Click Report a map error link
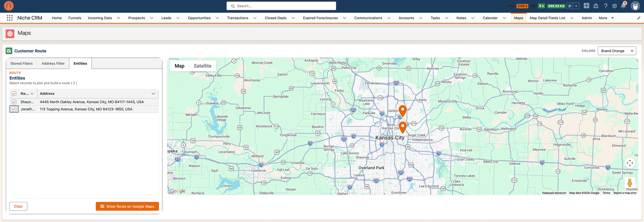The height and width of the screenshot is (222, 644). pyautogui.click(x=625, y=193)
